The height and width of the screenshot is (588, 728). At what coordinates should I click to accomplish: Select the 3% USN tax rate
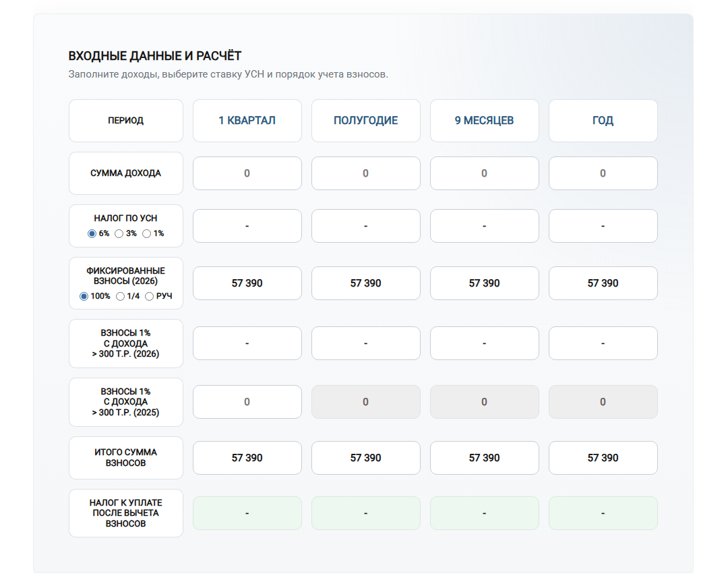click(119, 233)
